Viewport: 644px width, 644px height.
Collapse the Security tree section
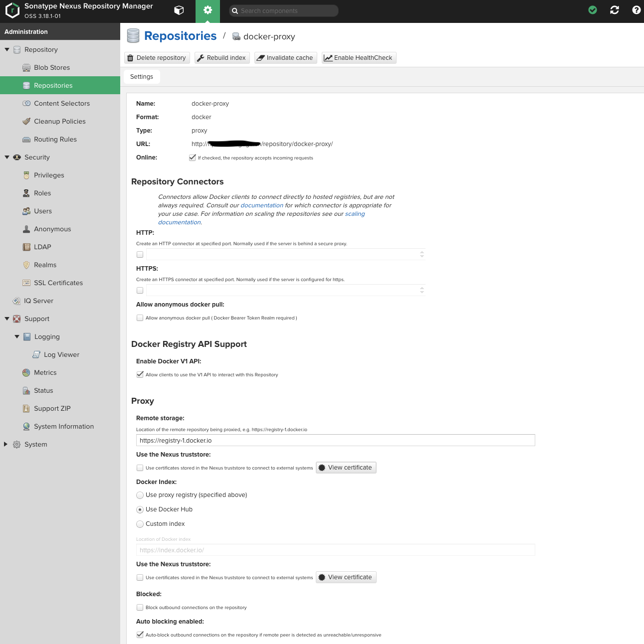pos(7,157)
